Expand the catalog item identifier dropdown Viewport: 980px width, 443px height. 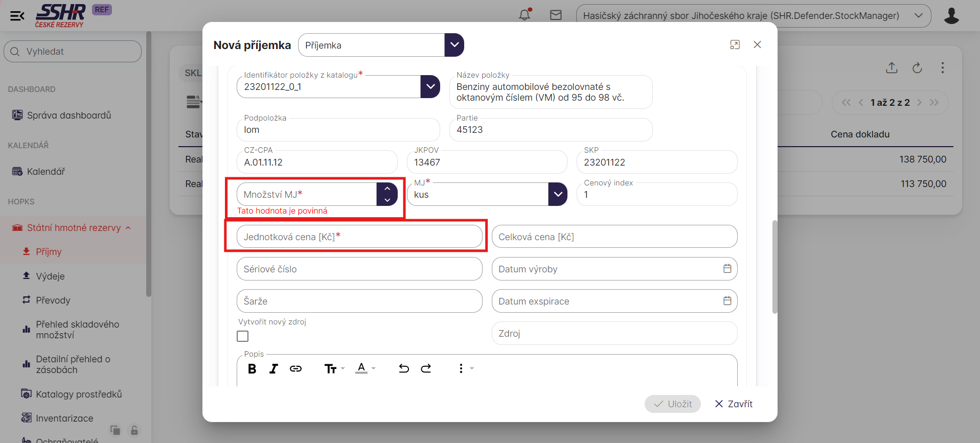[430, 87]
